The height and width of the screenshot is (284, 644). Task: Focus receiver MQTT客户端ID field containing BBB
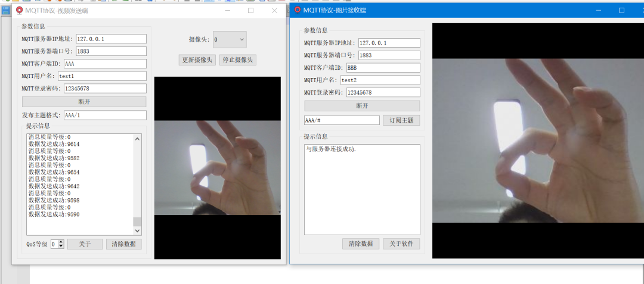pyautogui.click(x=383, y=68)
